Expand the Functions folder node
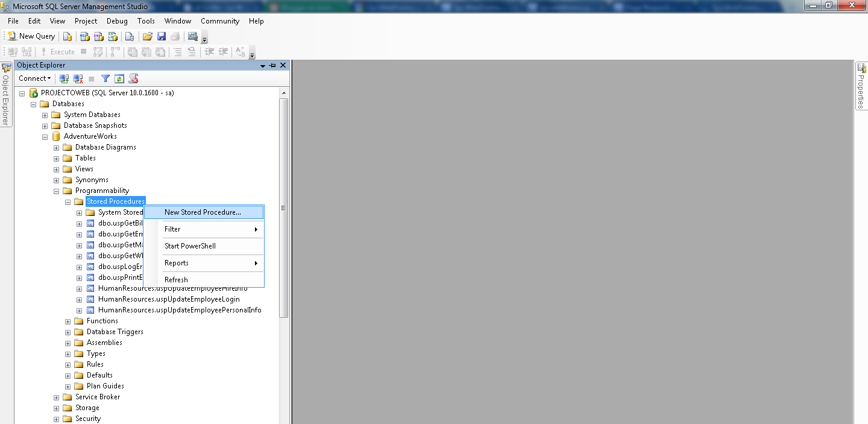 [68, 321]
